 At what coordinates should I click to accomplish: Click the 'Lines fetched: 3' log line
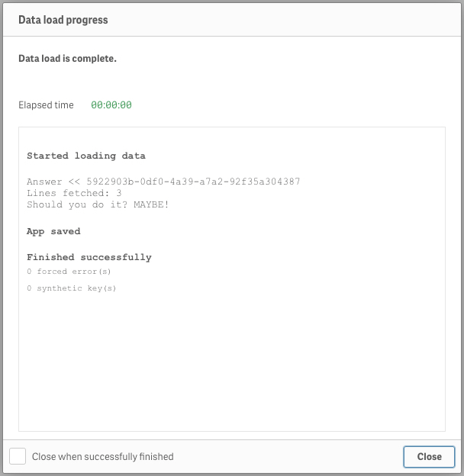click(74, 193)
